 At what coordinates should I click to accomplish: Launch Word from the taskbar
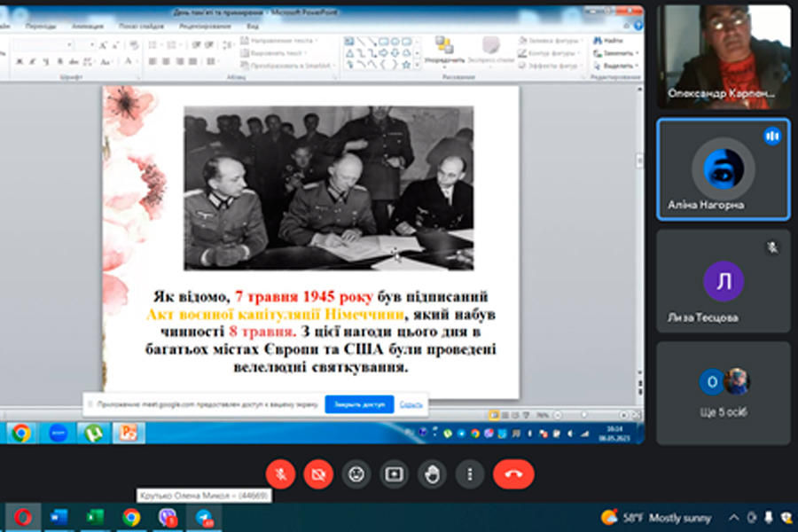tap(59, 517)
